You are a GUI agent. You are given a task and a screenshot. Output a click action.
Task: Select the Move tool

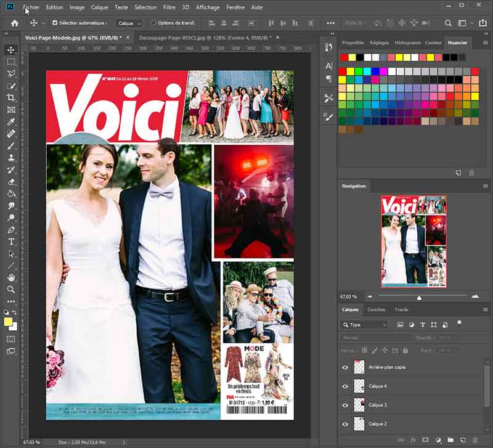pos(11,50)
